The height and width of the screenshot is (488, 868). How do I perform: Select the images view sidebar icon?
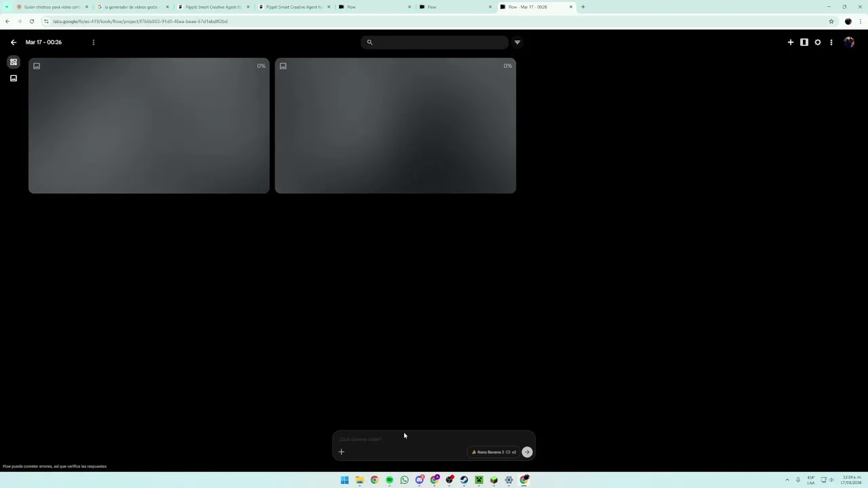tap(13, 78)
